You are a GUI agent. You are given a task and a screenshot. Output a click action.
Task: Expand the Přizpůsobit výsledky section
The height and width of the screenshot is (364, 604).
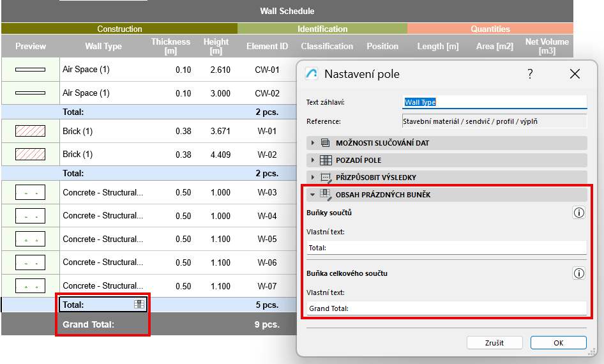coord(447,178)
